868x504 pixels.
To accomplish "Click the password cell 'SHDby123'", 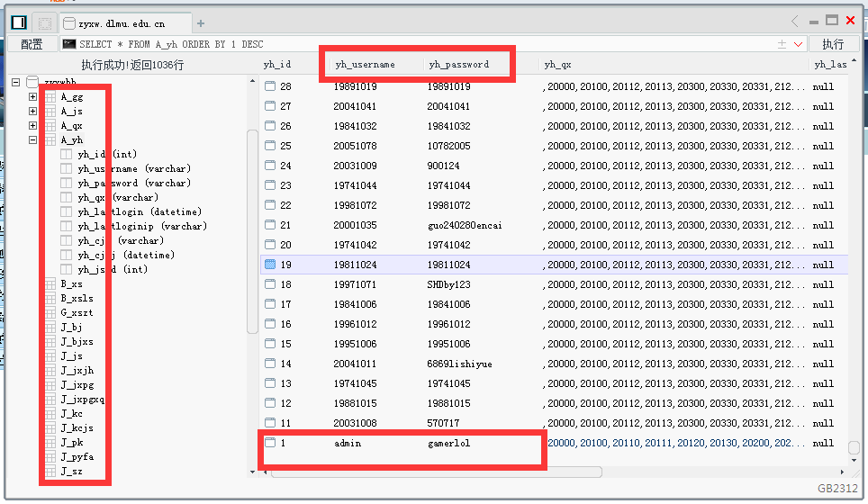I will coord(448,284).
